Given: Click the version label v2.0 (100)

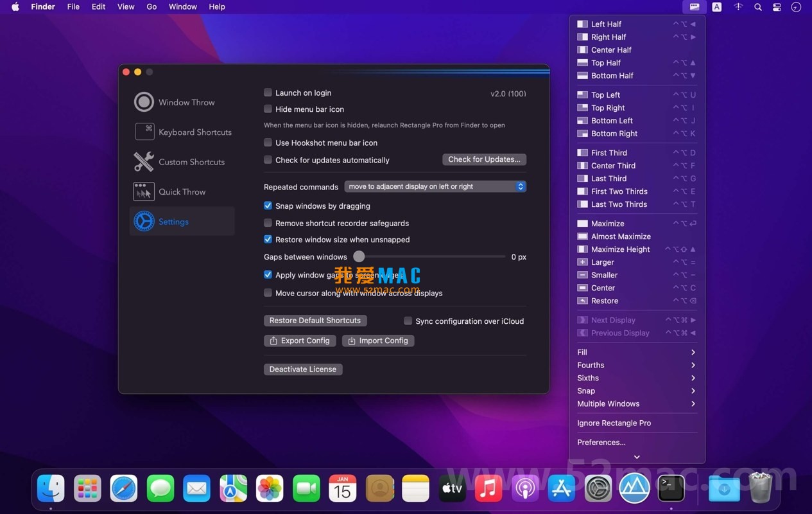Looking at the screenshot, I should pyautogui.click(x=508, y=93).
